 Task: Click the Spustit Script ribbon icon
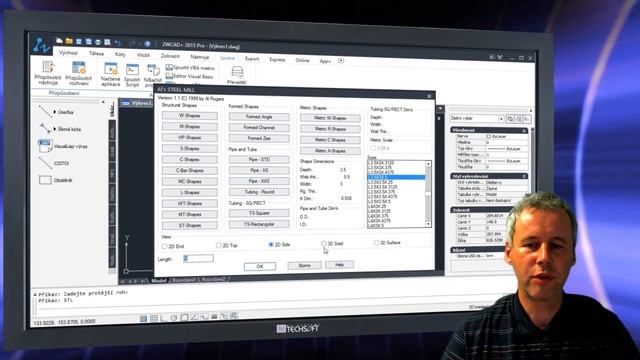tap(132, 76)
